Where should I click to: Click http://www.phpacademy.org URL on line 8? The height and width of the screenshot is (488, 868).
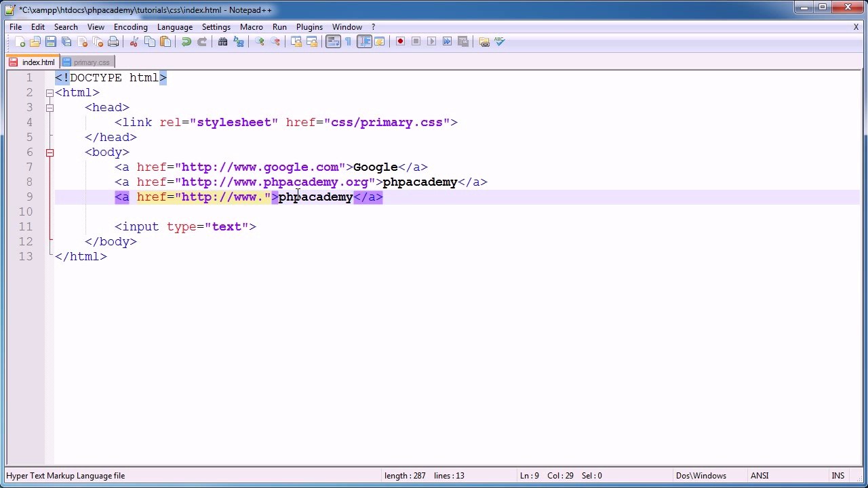(x=275, y=182)
